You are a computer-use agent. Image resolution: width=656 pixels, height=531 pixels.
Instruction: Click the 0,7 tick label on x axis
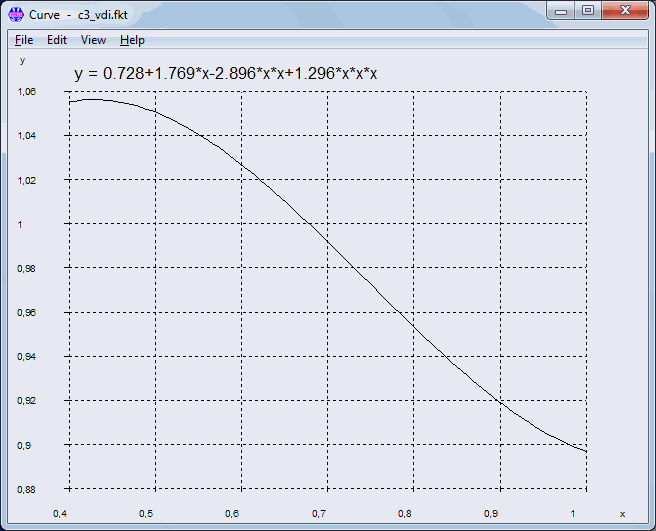[x=319, y=514]
